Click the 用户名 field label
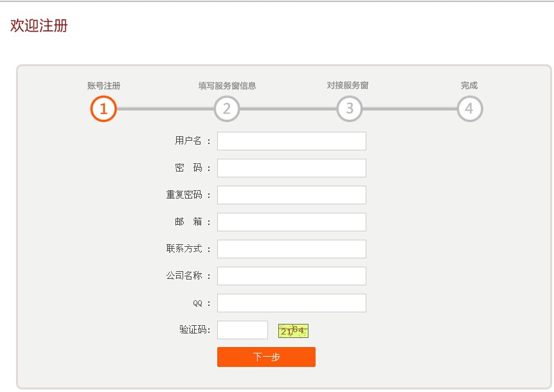554x392 pixels. point(188,141)
